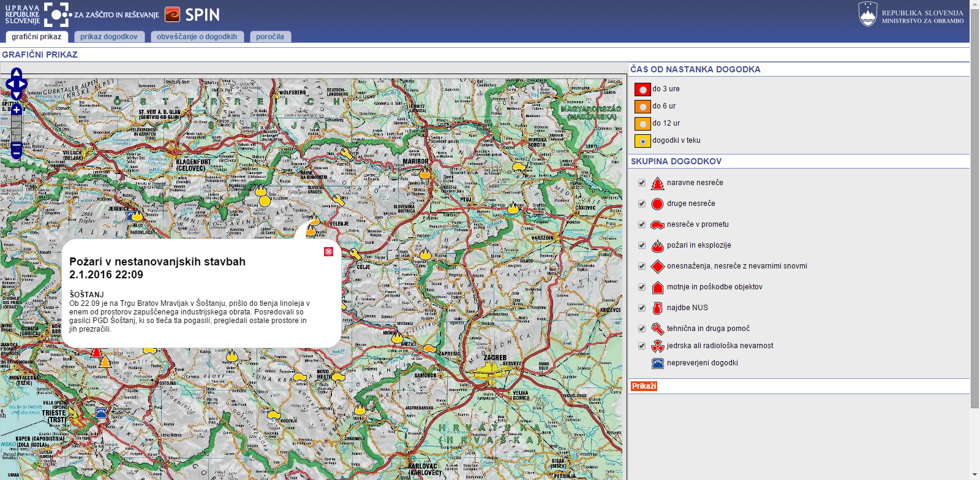Select the yellow circle marker near Ravne

point(265,200)
